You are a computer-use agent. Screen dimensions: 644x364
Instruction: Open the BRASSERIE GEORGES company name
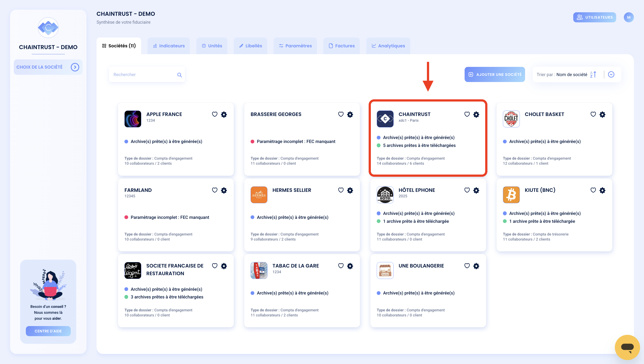pyautogui.click(x=276, y=114)
